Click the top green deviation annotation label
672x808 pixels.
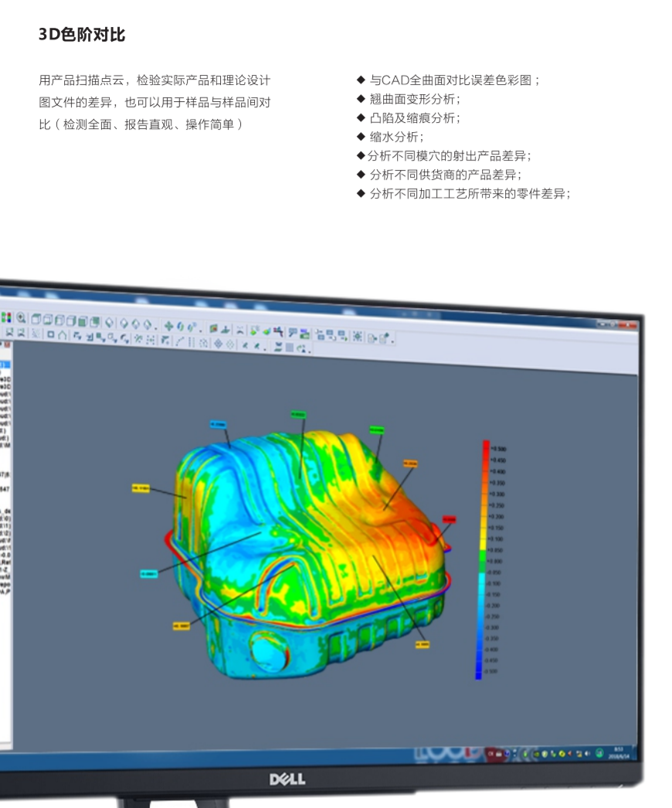coord(298,415)
